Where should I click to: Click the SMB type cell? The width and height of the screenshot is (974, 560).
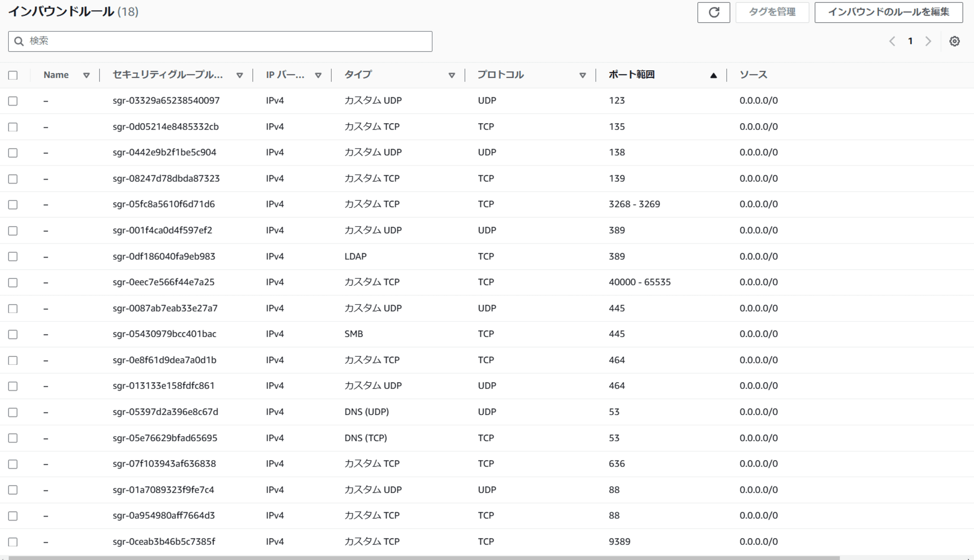click(x=354, y=334)
